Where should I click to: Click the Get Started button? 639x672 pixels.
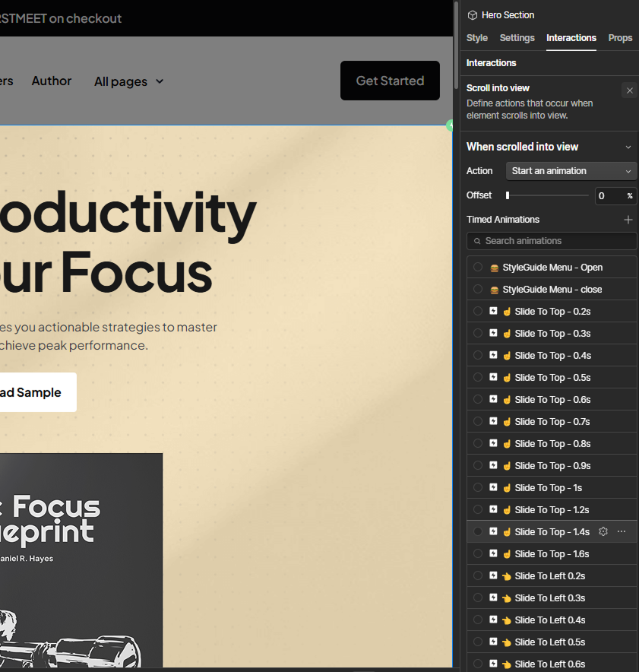(x=390, y=80)
